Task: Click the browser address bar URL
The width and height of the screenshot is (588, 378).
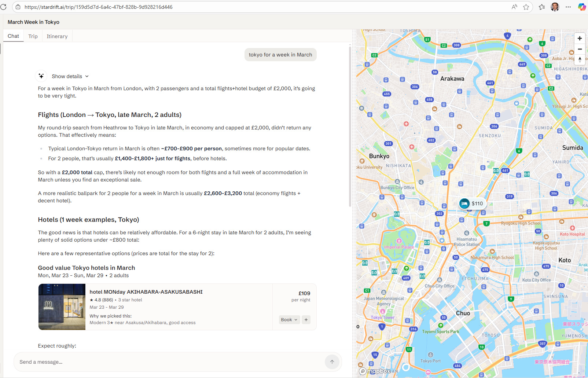Action: pyautogui.click(x=99, y=7)
